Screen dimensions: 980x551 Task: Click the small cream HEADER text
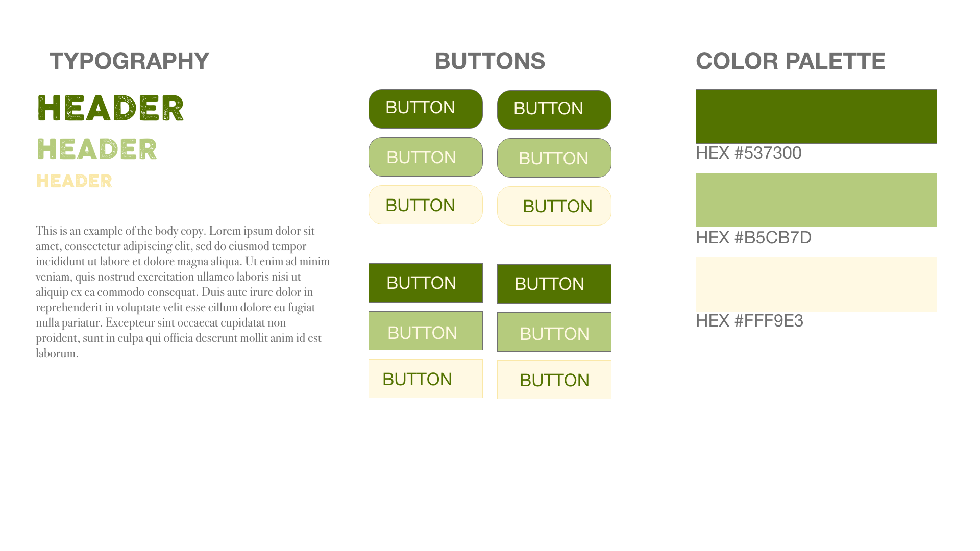coord(75,181)
